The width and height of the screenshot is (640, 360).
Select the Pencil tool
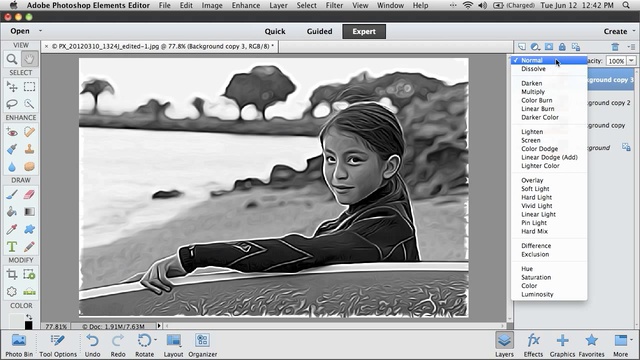click(29, 247)
